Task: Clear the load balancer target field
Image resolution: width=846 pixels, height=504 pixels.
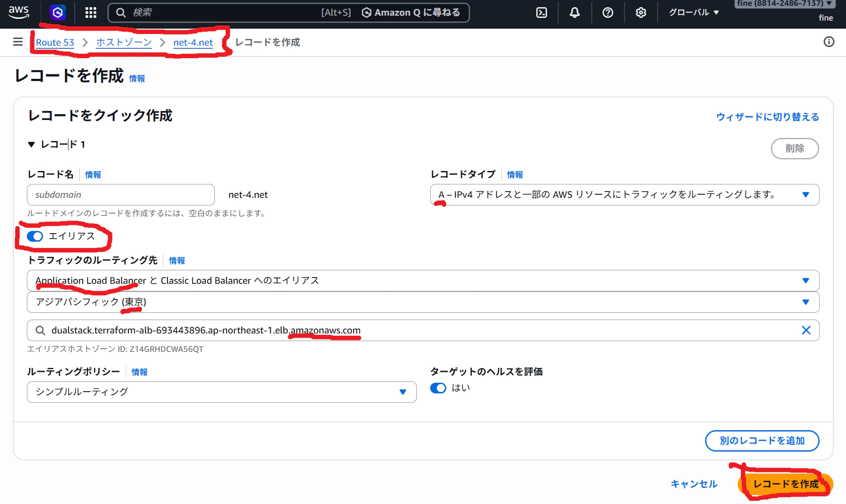Action: coord(806,330)
